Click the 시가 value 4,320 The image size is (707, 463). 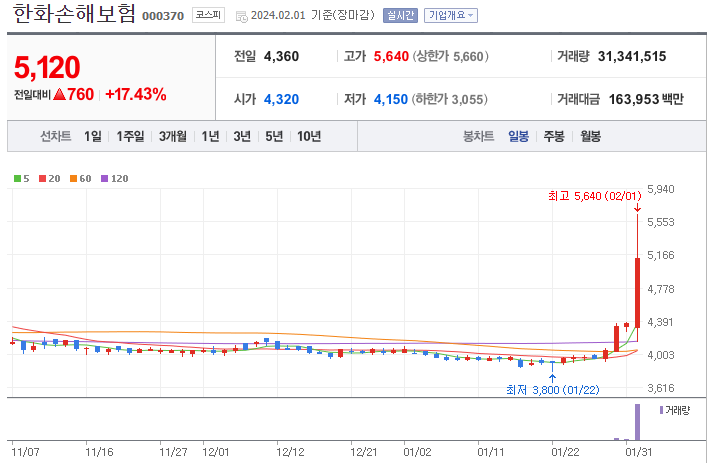tap(281, 99)
